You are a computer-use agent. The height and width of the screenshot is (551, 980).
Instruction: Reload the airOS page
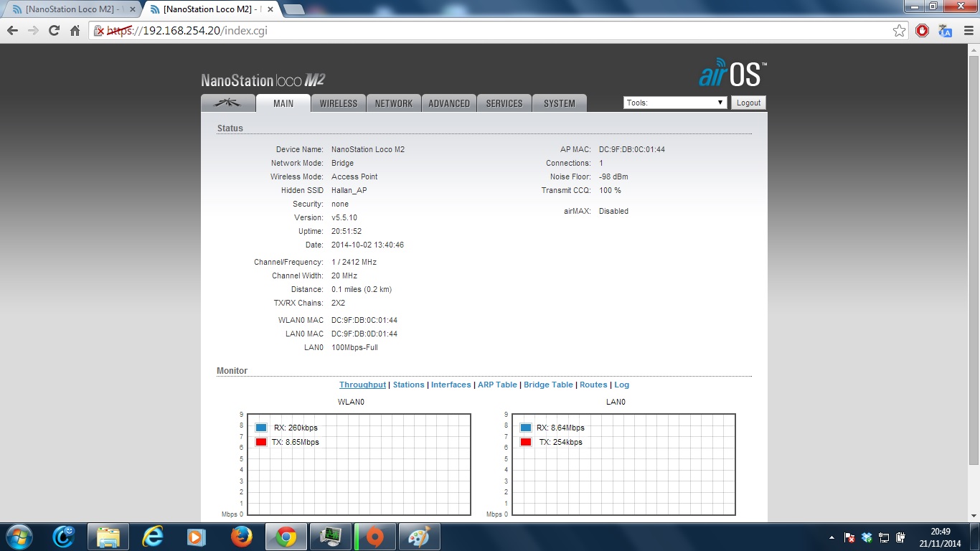54,31
